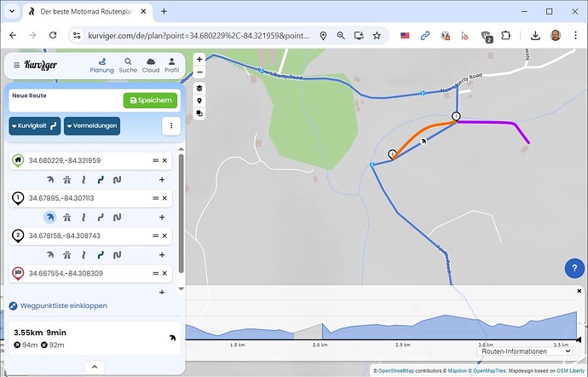This screenshot has height=377, width=588.
Task: Open the Kurviger hamburger menu
Action: point(16,65)
